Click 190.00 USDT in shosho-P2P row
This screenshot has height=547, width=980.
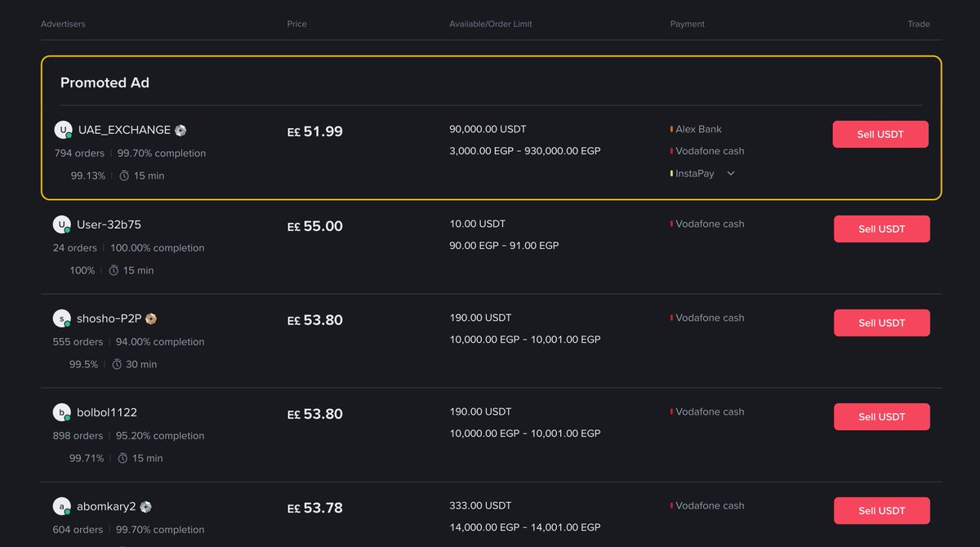pyautogui.click(x=480, y=318)
